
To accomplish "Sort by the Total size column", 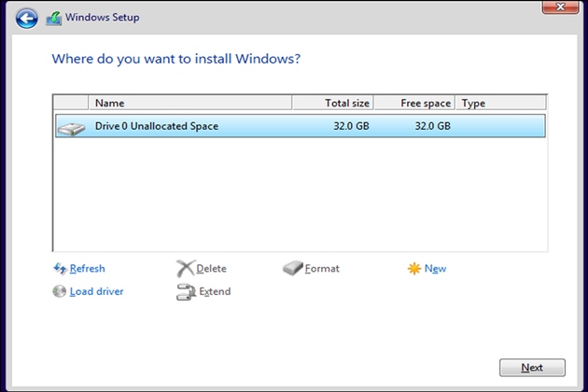I will (x=331, y=103).
